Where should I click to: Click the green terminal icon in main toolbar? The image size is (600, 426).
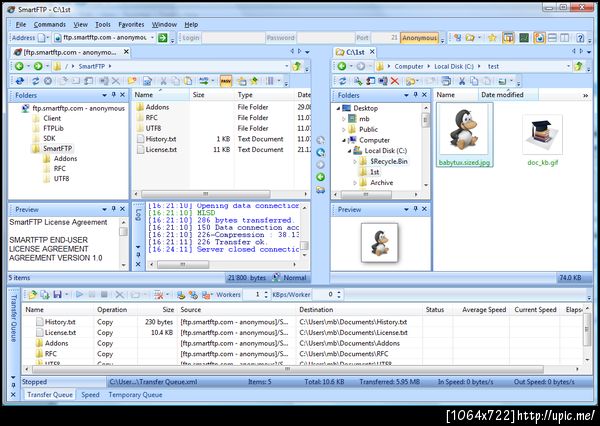524,38
